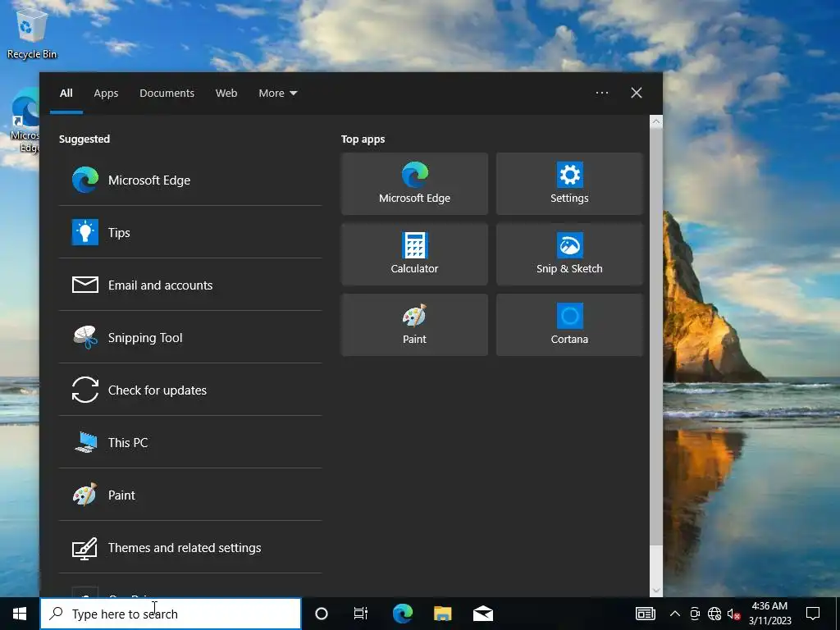This screenshot has width=840, height=630.
Task: Expand the More filter dropdown
Action: coord(277,94)
